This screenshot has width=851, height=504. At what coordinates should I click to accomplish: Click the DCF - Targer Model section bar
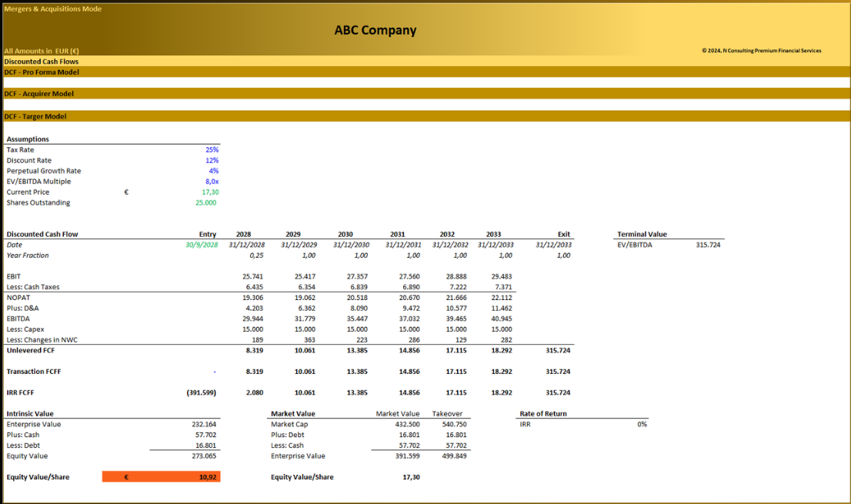(x=426, y=116)
